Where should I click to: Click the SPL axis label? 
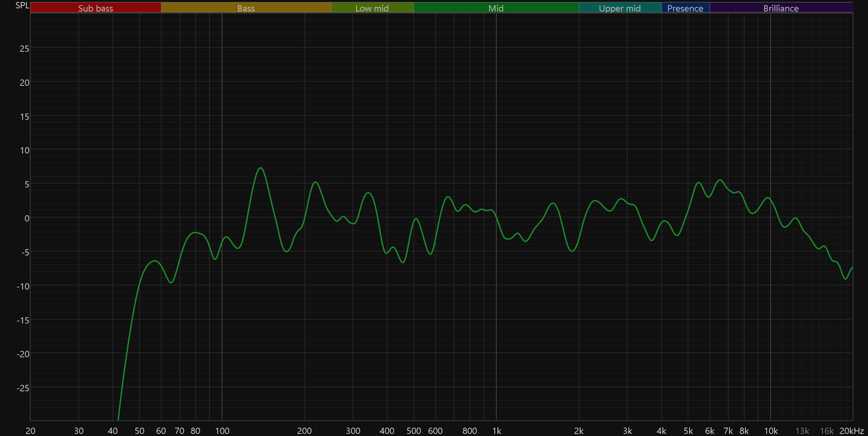(22, 6)
